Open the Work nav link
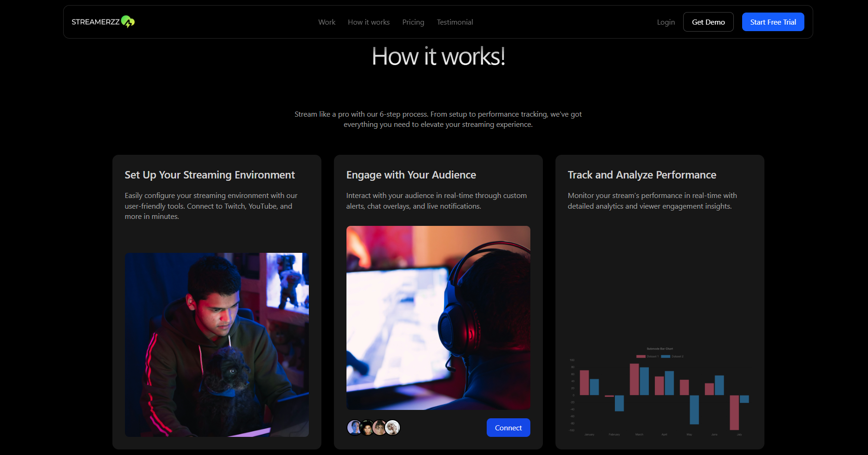 click(x=327, y=22)
